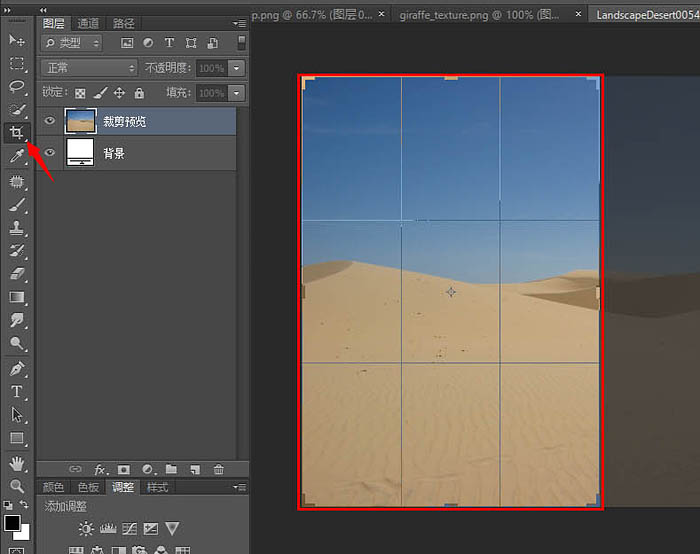Viewport: 700px width, 554px height.
Task: Add a layer mask
Action: (124, 470)
